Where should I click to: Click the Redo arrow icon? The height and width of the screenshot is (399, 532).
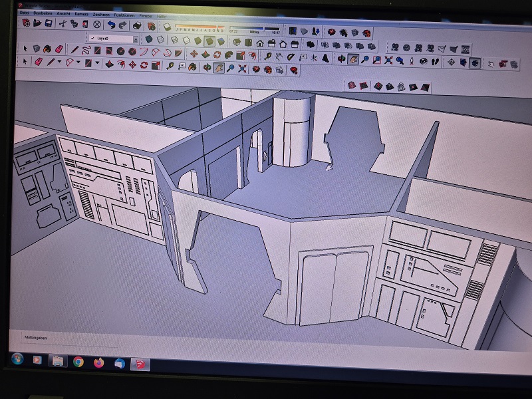click(123, 25)
